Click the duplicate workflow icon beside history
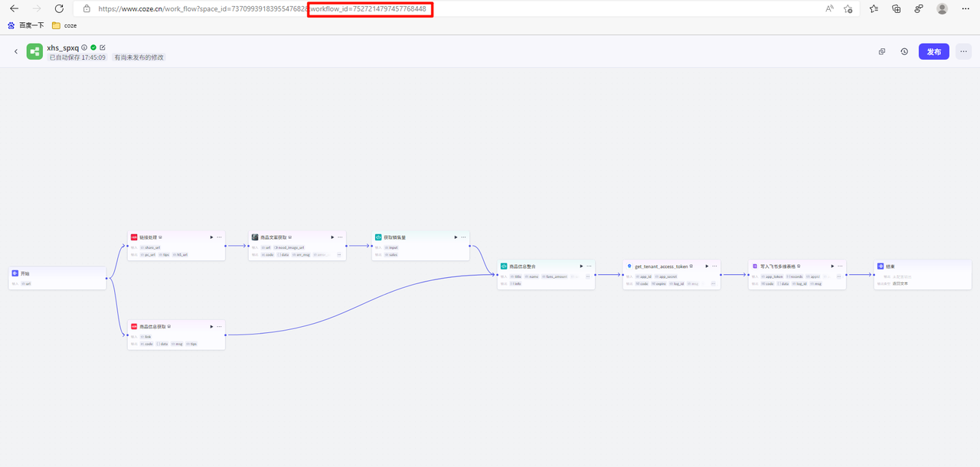The image size is (980, 467). point(882,51)
